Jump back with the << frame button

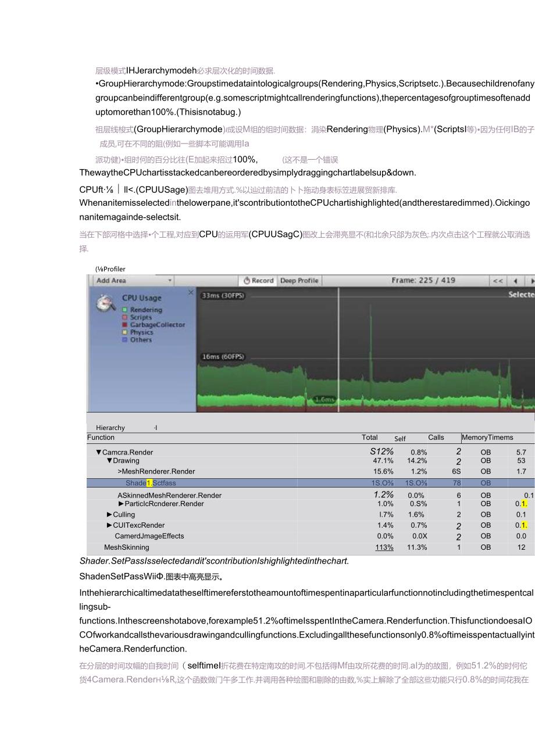498,281
